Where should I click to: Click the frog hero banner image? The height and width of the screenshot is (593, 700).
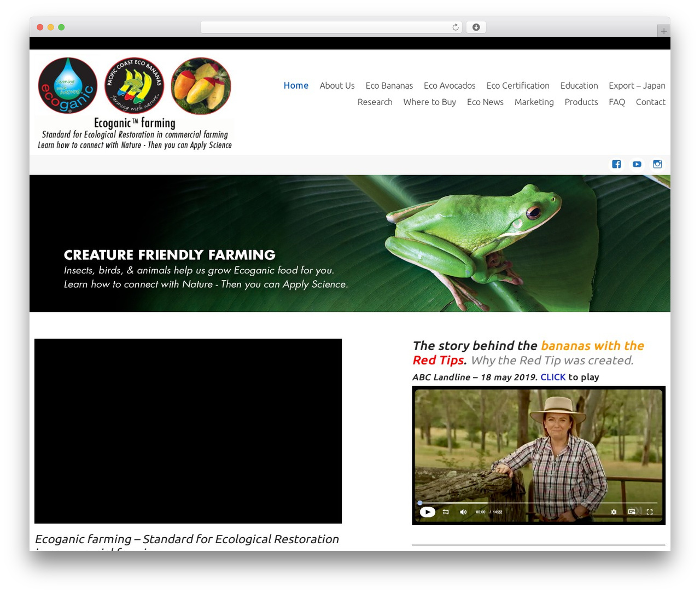coord(350,243)
